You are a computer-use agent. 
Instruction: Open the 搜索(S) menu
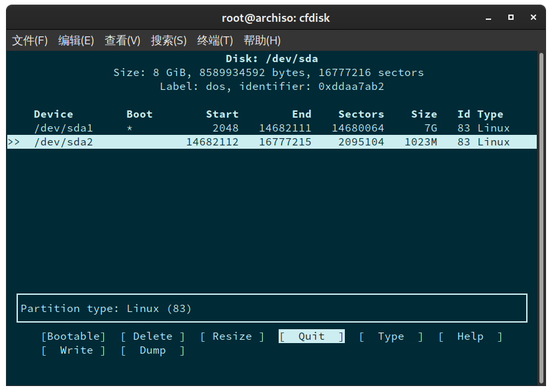[x=169, y=40]
